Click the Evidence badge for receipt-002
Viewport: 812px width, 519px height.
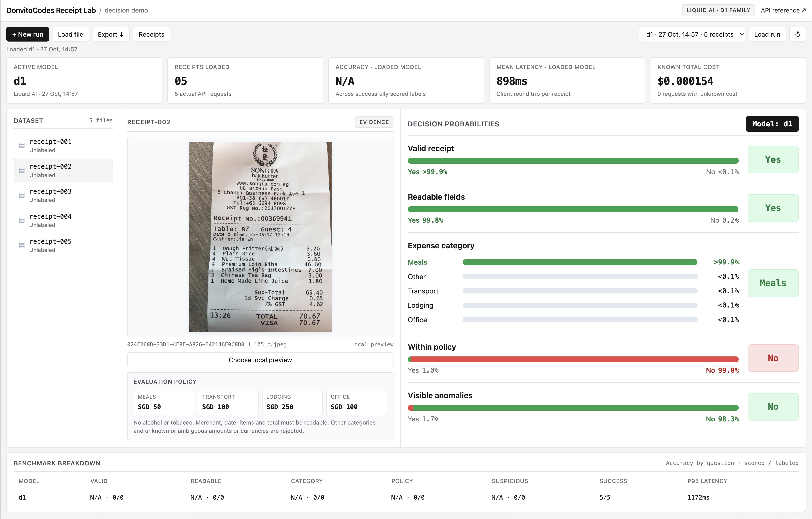coord(374,122)
